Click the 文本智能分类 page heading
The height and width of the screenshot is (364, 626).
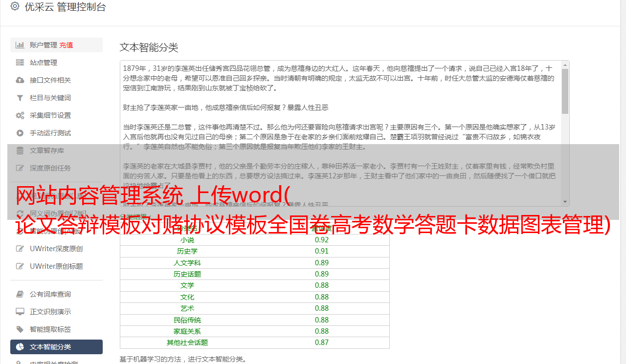pyautogui.click(x=149, y=47)
